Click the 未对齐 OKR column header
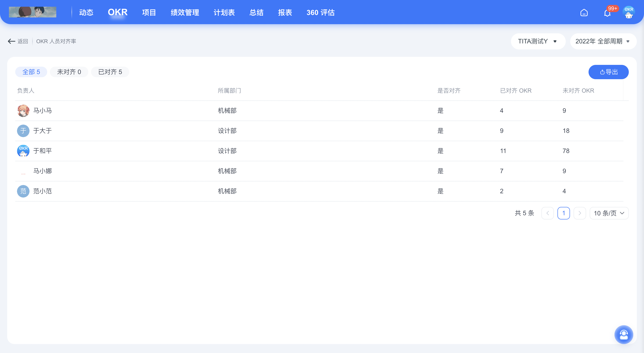The height and width of the screenshot is (353, 644). tap(578, 91)
